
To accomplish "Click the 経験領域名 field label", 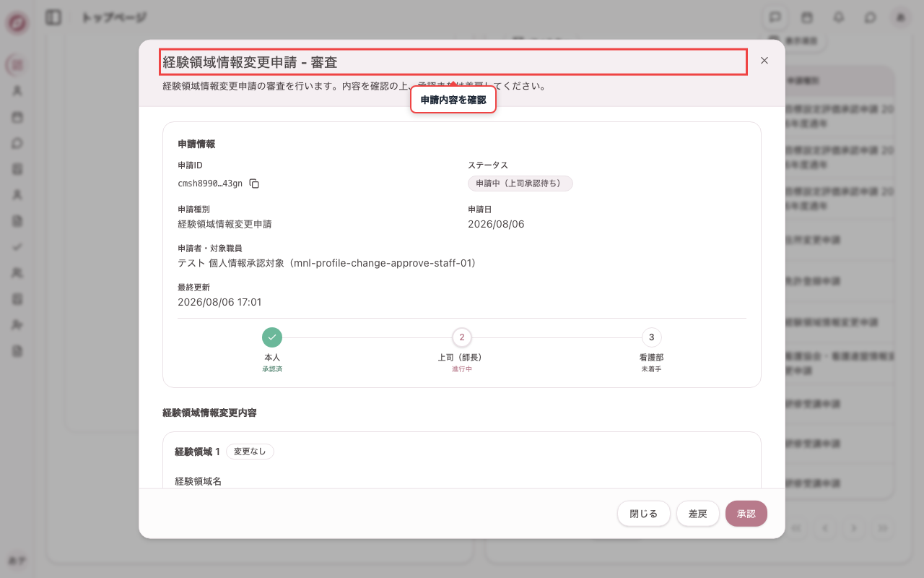I will pos(199,480).
